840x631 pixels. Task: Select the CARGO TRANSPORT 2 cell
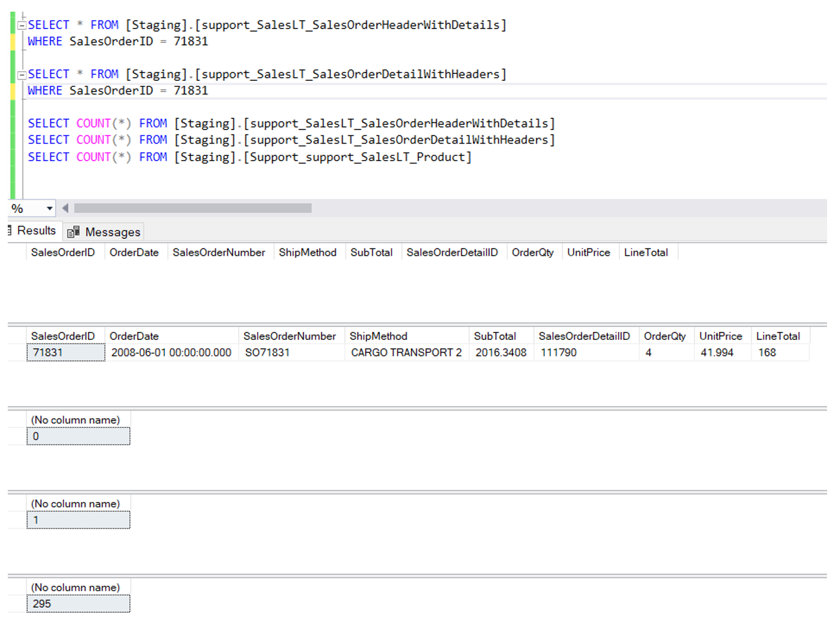pyautogui.click(x=406, y=353)
